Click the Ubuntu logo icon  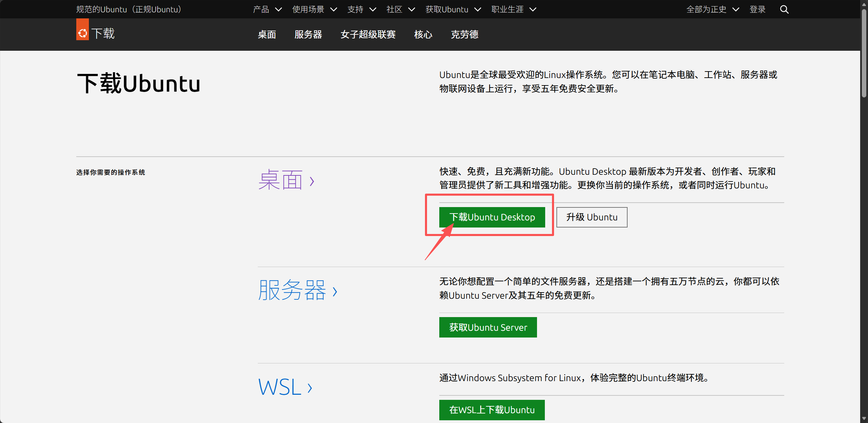[82, 30]
